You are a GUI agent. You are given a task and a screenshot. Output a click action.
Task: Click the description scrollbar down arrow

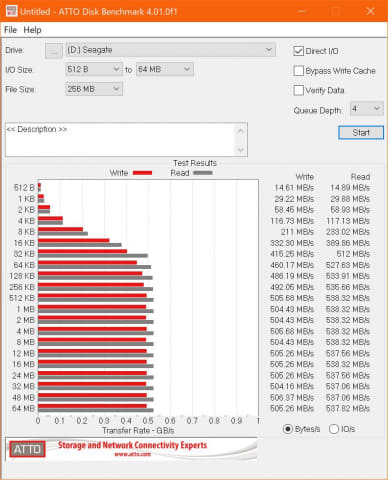click(x=241, y=150)
